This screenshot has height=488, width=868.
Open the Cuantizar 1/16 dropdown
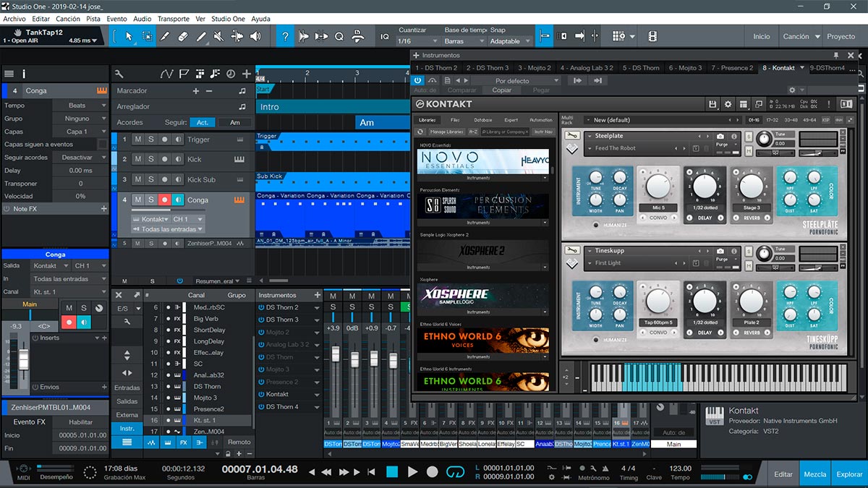click(417, 41)
